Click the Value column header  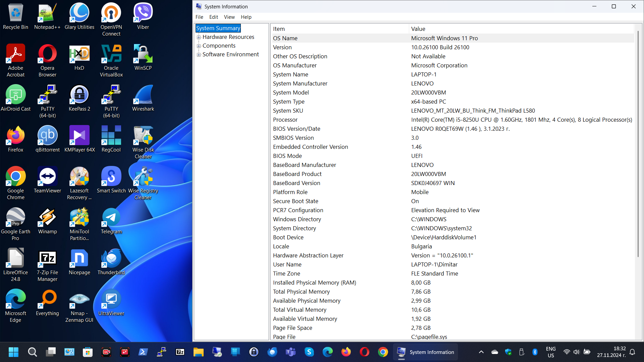coord(521,29)
